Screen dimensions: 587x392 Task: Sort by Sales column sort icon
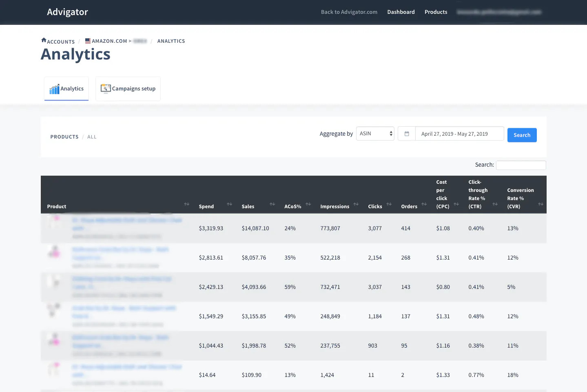[x=272, y=204]
